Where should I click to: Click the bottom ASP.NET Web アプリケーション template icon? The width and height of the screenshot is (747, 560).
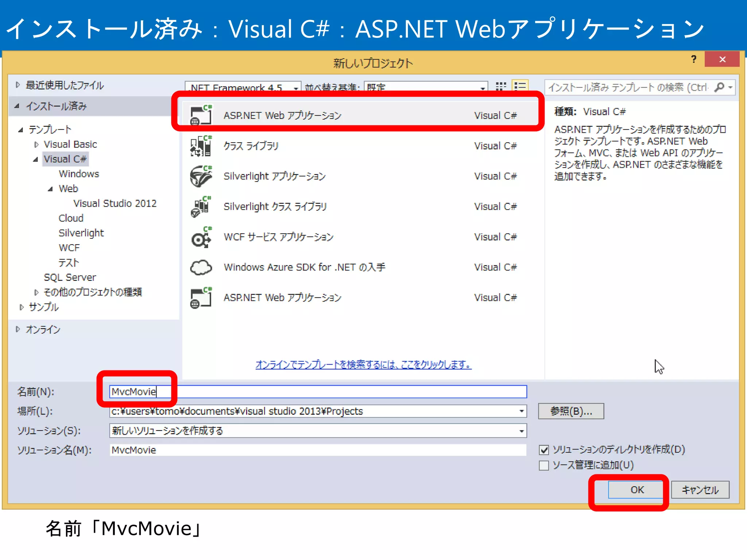(x=201, y=297)
